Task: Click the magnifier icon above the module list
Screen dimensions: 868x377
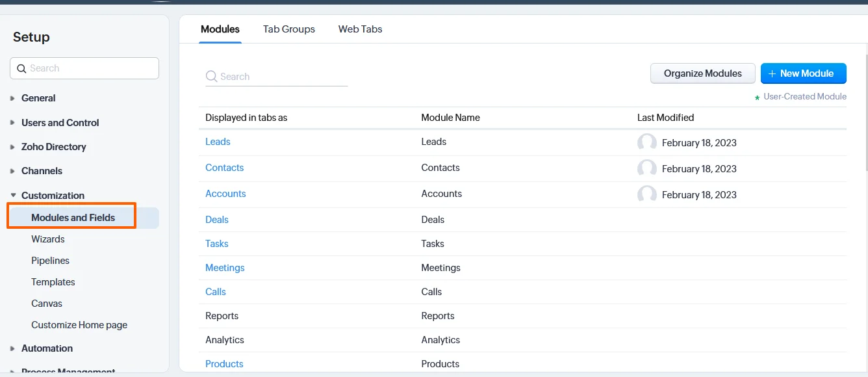Action: click(211, 76)
